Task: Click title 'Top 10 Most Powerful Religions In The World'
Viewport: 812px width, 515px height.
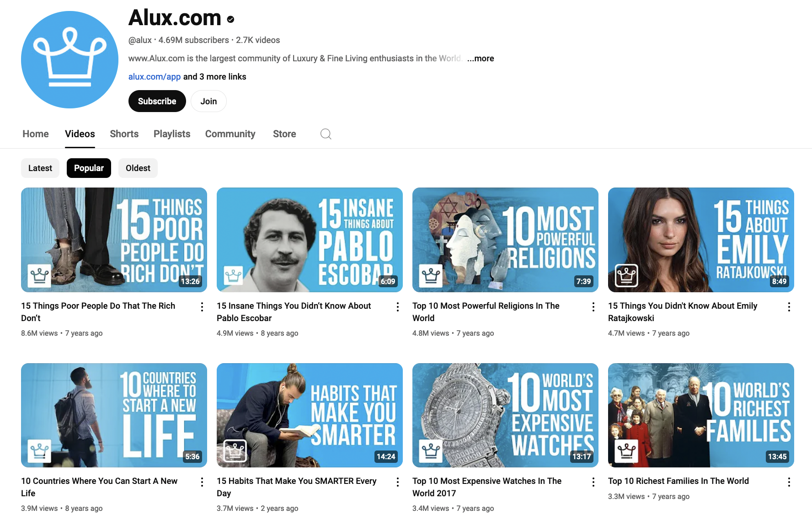Action: 486,312
